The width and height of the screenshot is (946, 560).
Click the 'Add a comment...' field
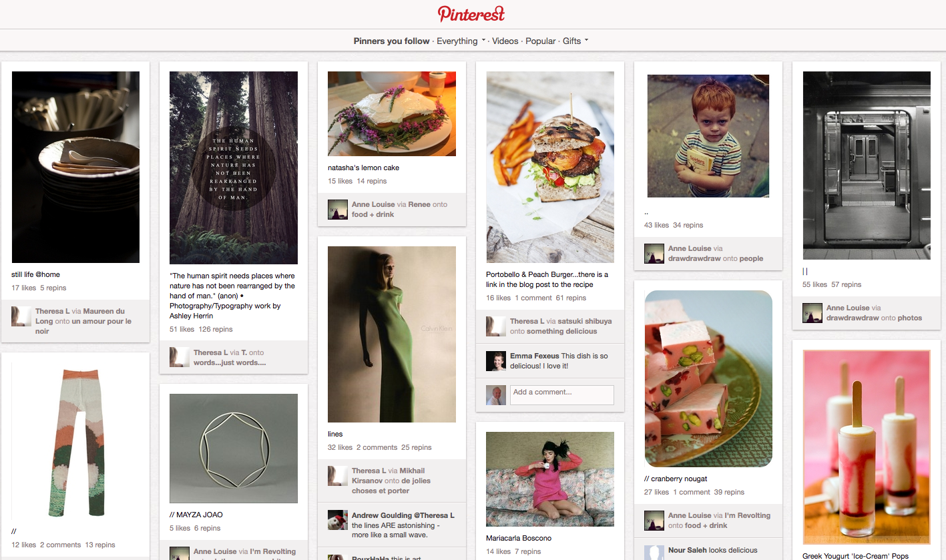point(562,394)
